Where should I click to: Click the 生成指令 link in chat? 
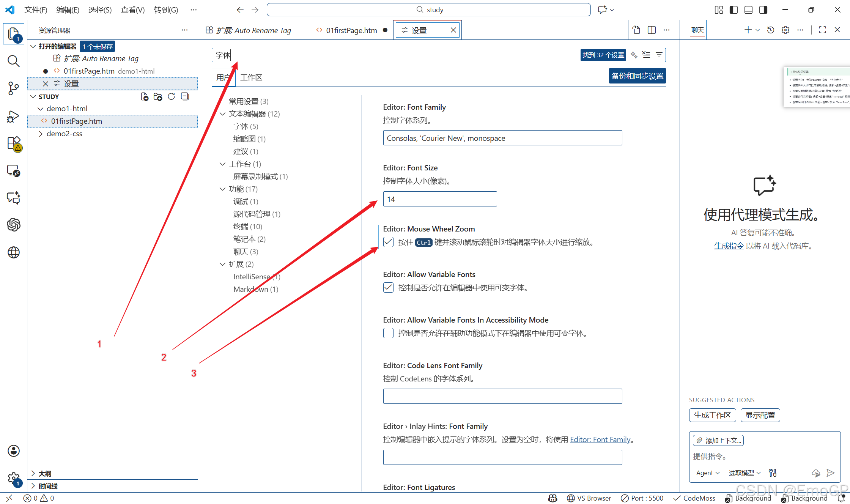tap(729, 246)
